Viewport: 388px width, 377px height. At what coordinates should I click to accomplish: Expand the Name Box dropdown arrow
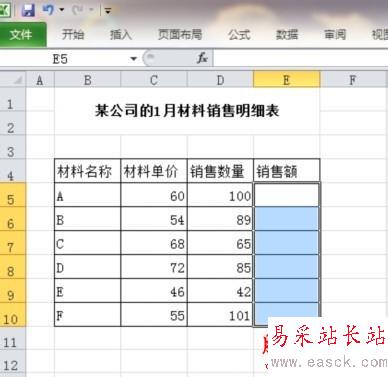pyautogui.click(x=134, y=59)
